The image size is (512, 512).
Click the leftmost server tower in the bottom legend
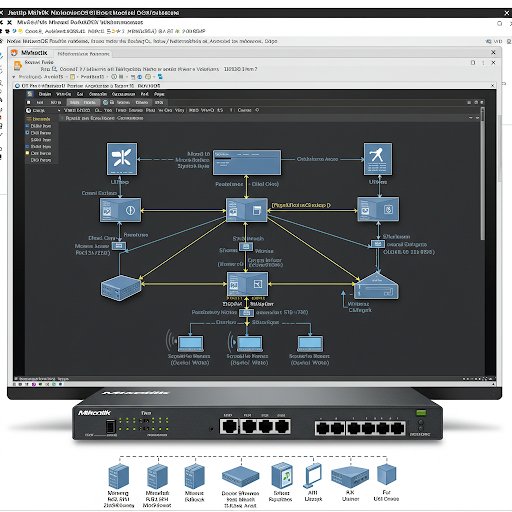(x=119, y=476)
